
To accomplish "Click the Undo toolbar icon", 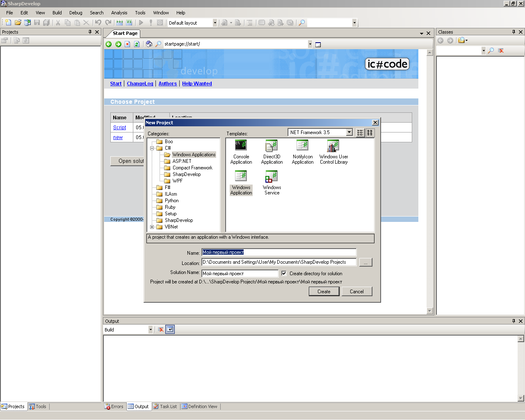I will point(98,23).
